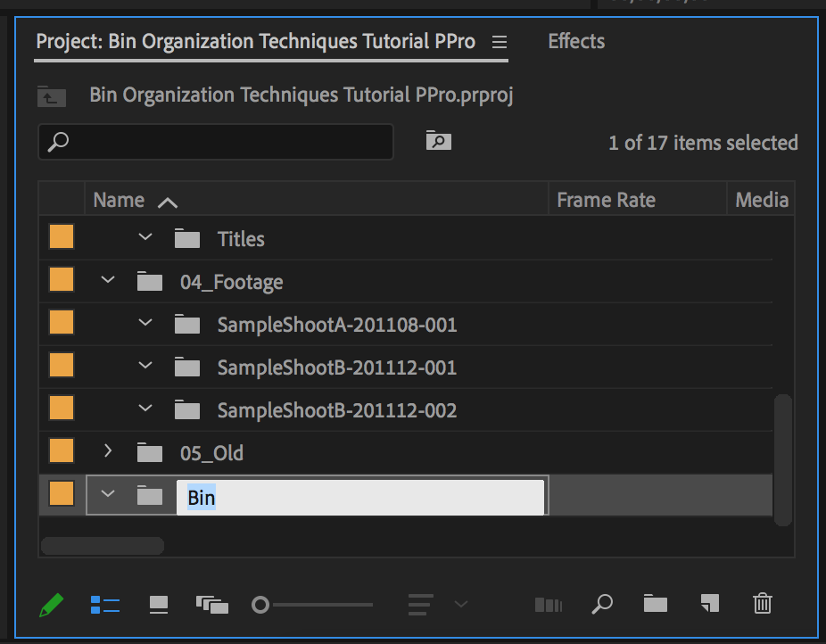Screen dimensions: 826x644
Task: Click the 05_Old orange label swatch
Action: (62, 450)
